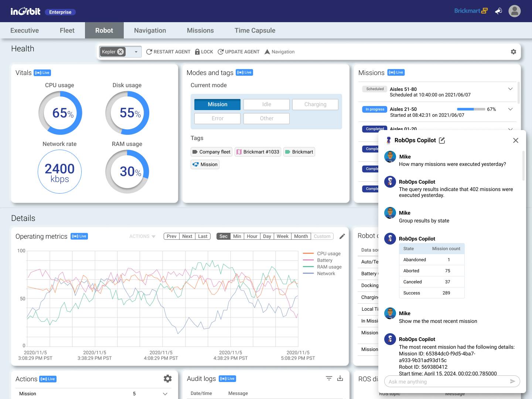Lock the Kepler robot agent
Image resolution: width=532 pixels, height=399 pixels.
tap(198, 52)
